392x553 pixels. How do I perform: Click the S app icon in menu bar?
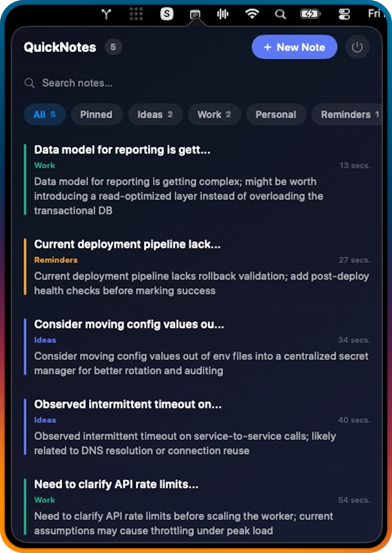point(167,13)
